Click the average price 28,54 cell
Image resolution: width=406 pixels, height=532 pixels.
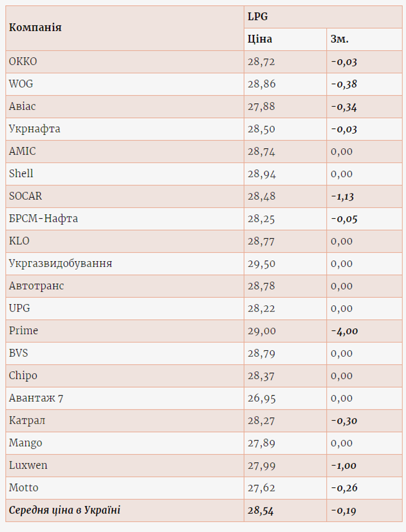pyautogui.click(x=261, y=511)
